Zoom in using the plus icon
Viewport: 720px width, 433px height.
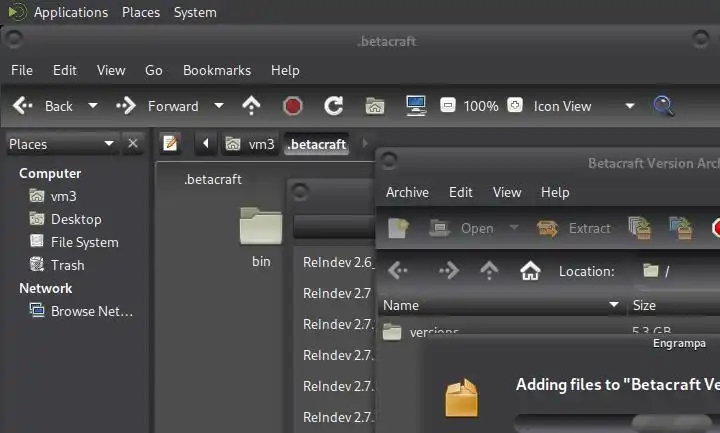(x=515, y=105)
